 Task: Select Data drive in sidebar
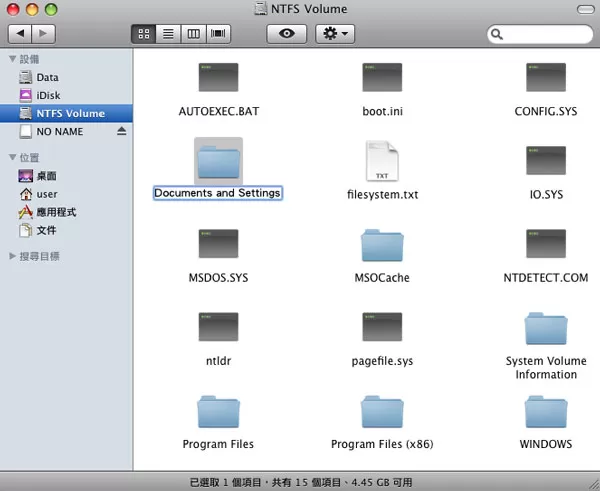point(66,77)
